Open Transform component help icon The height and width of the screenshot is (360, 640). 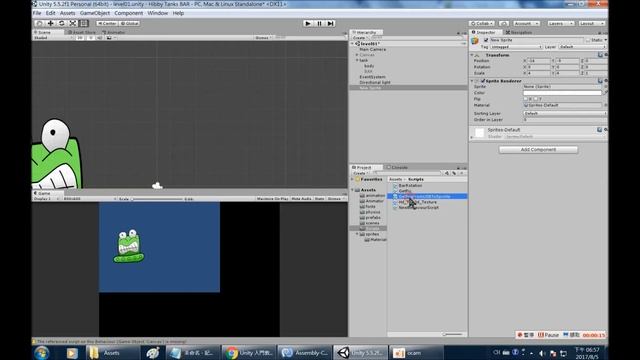pyautogui.click(x=600, y=55)
